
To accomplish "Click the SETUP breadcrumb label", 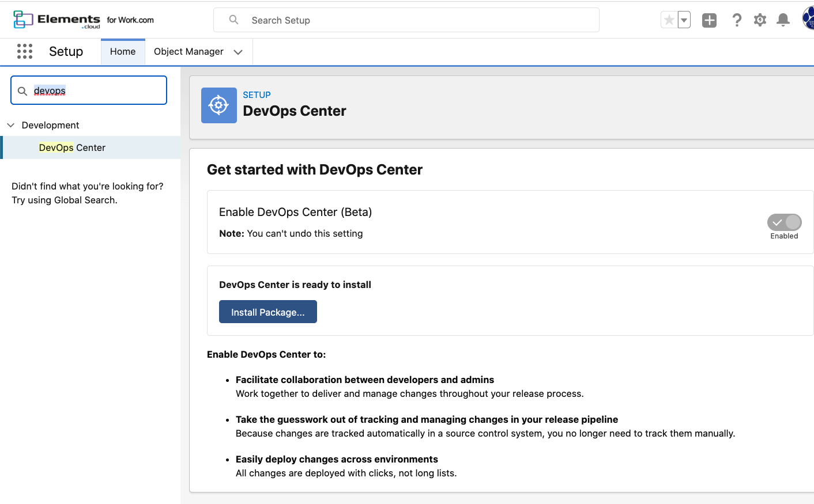I will click(257, 95).
